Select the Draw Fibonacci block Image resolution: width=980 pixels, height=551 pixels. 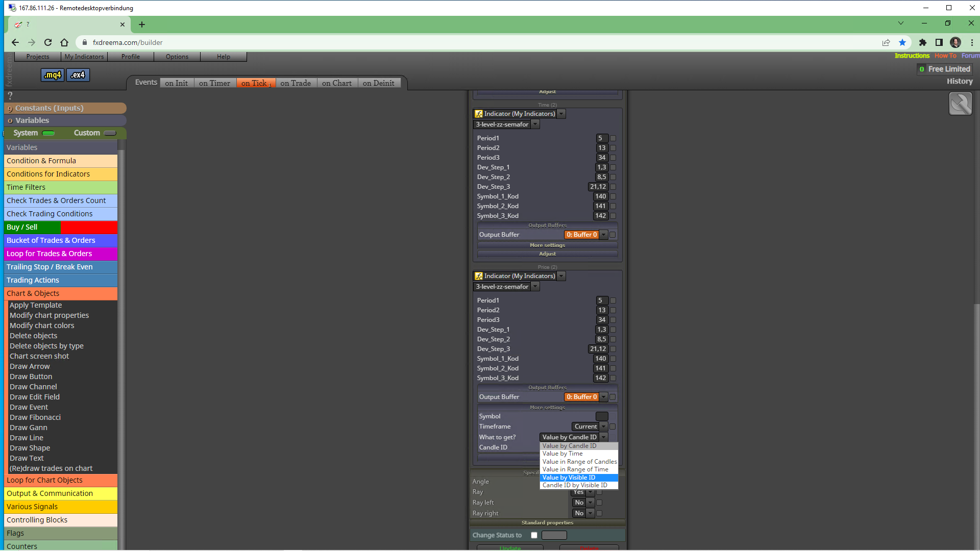coord(35,417)
